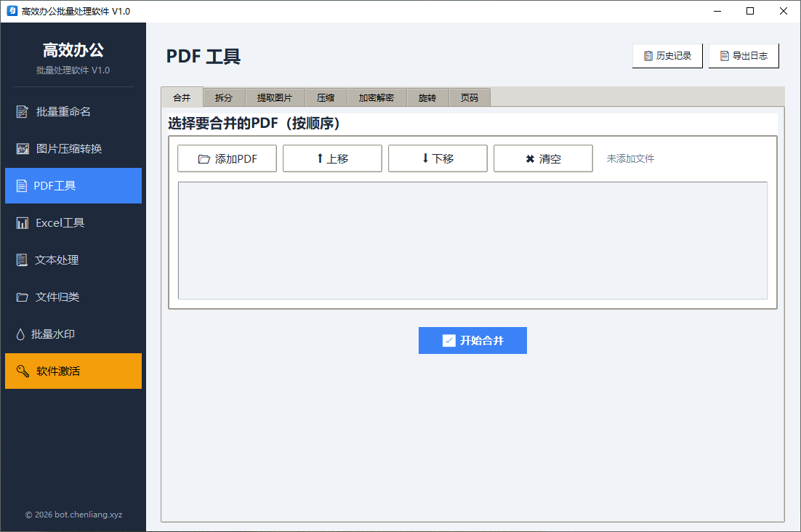This screenshot has height=532, width=801.
Task: Click the app logo in the title bar
Action: pos(12,11)
